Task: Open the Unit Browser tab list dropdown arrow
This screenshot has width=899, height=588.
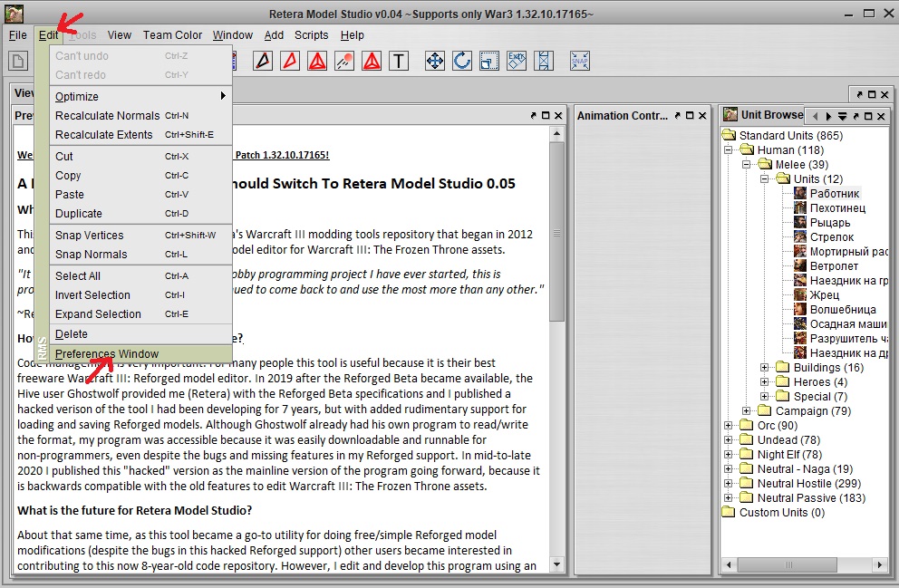Action: tap(842, 117)
